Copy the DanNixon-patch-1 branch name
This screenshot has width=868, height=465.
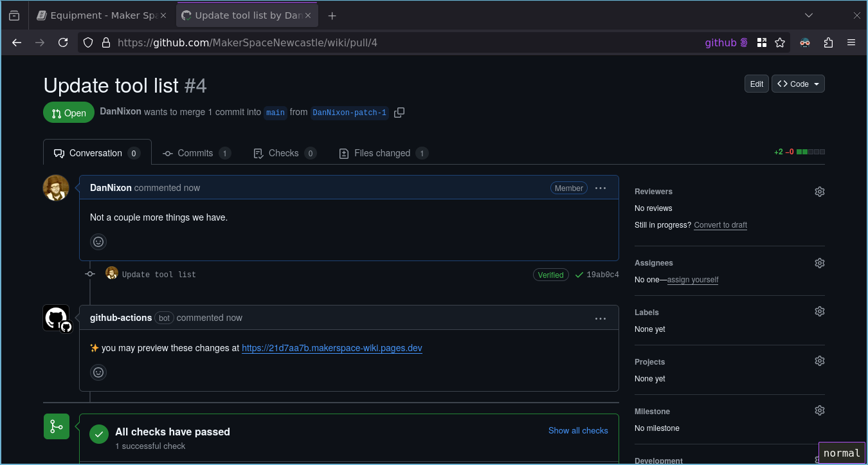click(399, 112)
